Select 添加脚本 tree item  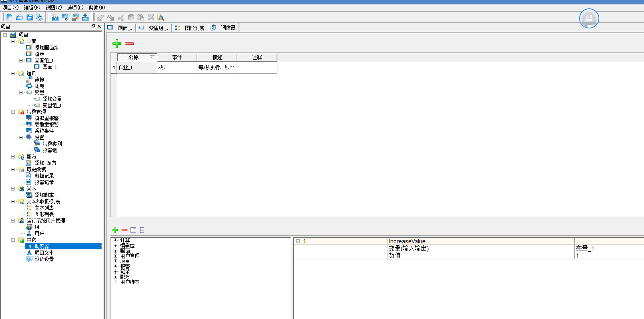coord(44,195)
